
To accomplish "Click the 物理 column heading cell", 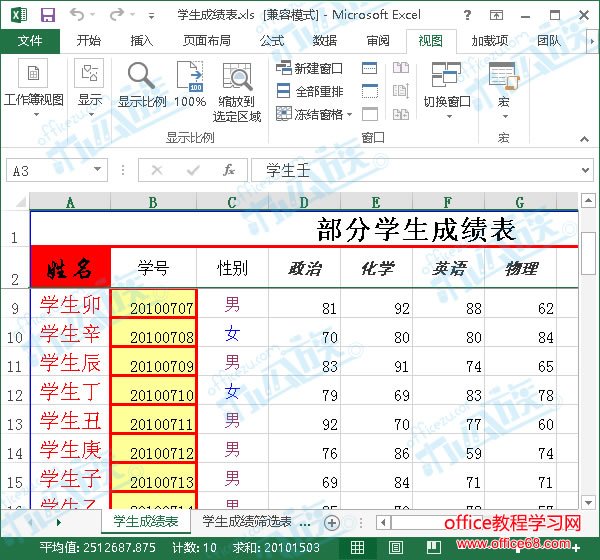I will pos(521,267).
